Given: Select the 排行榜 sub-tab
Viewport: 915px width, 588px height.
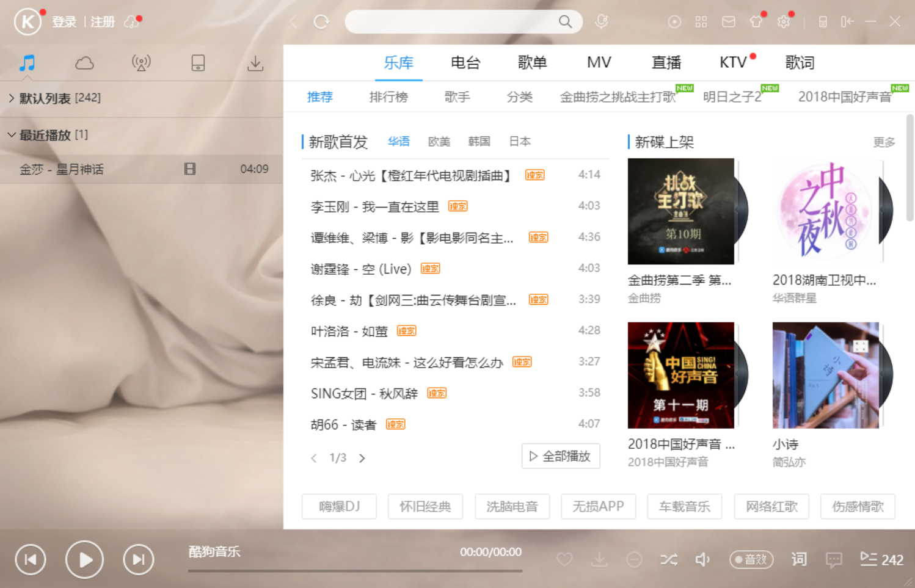Looking at the screenshot, I should point(388,97).
